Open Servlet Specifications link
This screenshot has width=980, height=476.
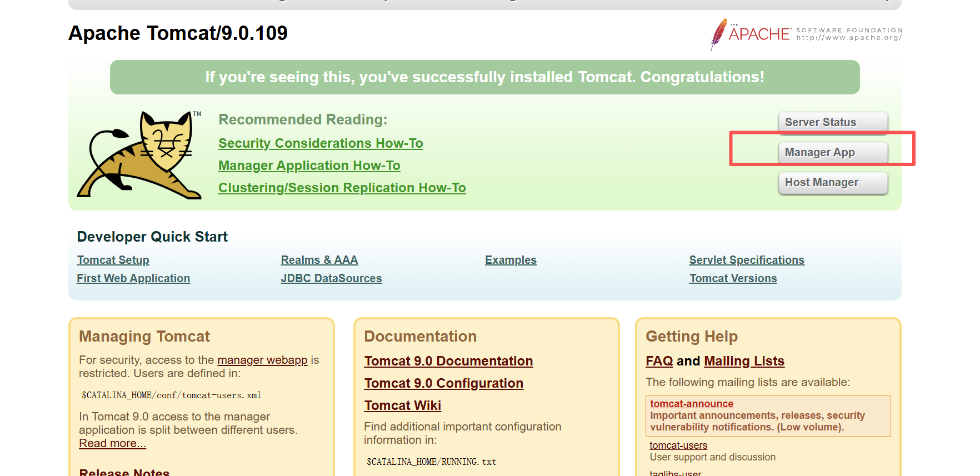point(747,260)
